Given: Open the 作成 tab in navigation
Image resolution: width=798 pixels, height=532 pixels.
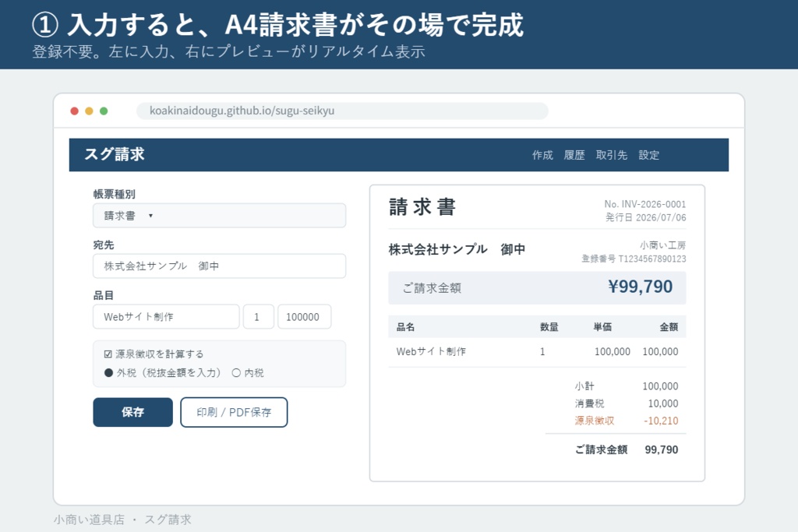Looking at the screenshot, I should pyautogui.click(x=542, y=155).
